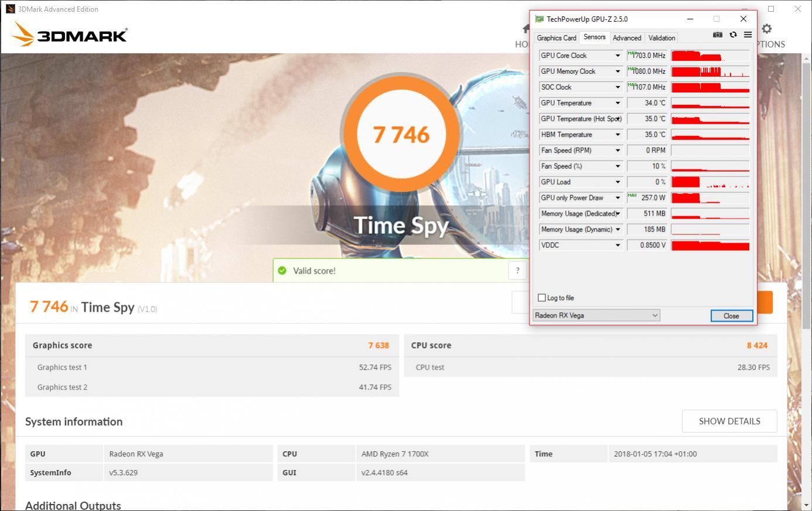Open the Fan Speed (%) sensor dropdown
Viewport: 812px width, 511px height.
617,166
